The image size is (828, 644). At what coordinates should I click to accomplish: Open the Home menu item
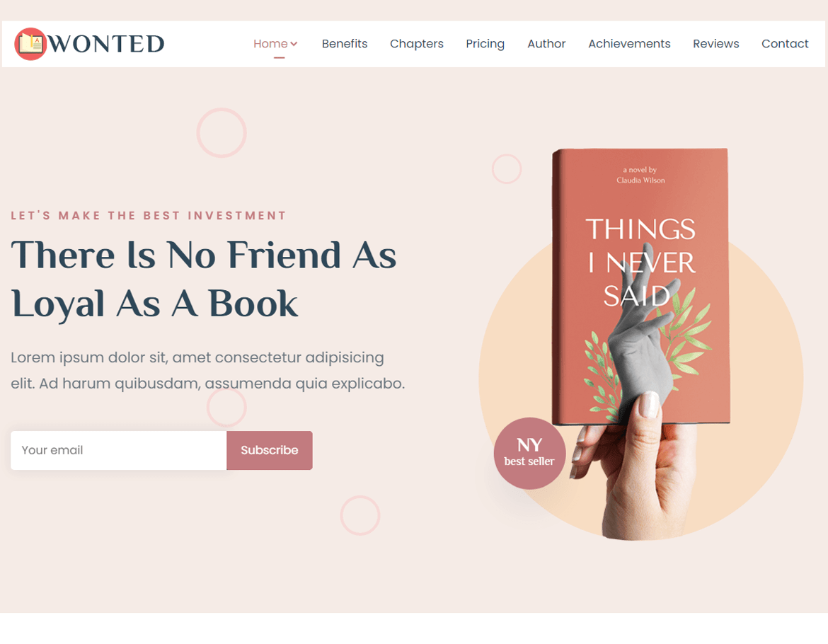270,44
